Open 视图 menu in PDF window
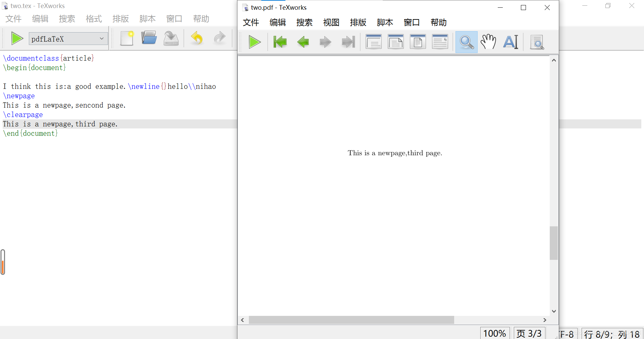This screenshot has width=644, height=339. (331, 22)
